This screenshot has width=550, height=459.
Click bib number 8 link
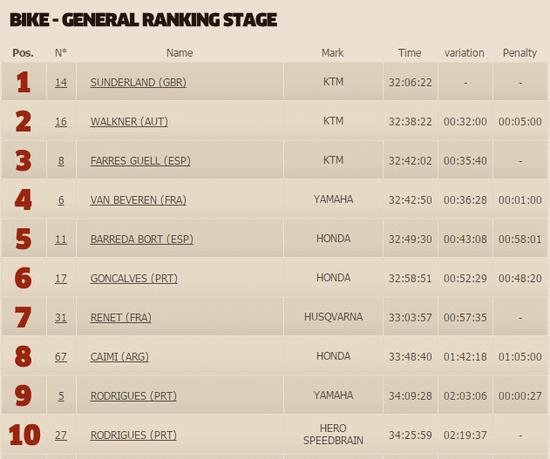(x=61, y=161)
